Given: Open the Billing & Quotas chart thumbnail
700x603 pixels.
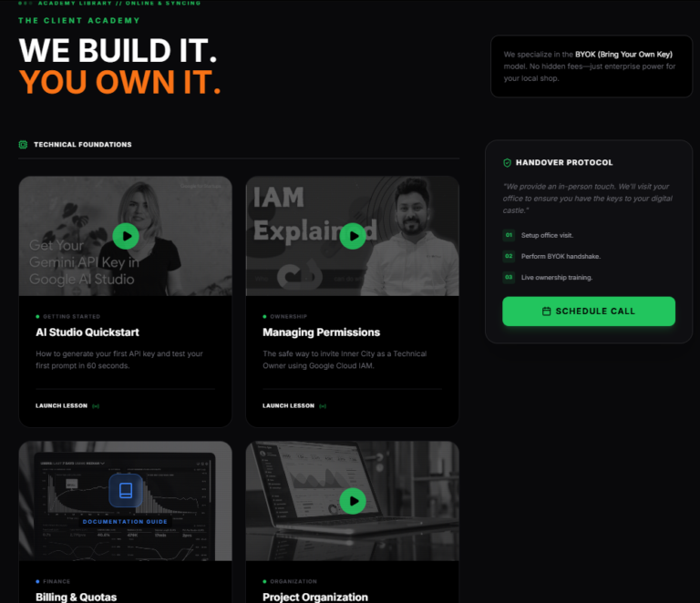Looking at the screenshot, I should tap(126, 501).
